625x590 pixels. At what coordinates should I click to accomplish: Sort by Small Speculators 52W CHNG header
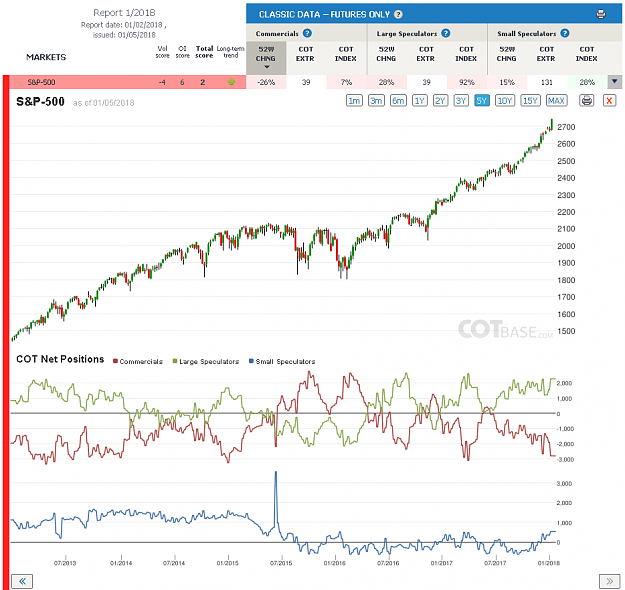tap(507, 54)
